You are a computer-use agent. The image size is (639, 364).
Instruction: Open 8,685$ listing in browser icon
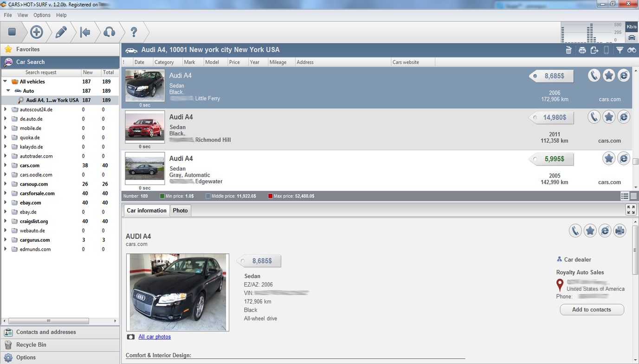[x=624, y=76]
